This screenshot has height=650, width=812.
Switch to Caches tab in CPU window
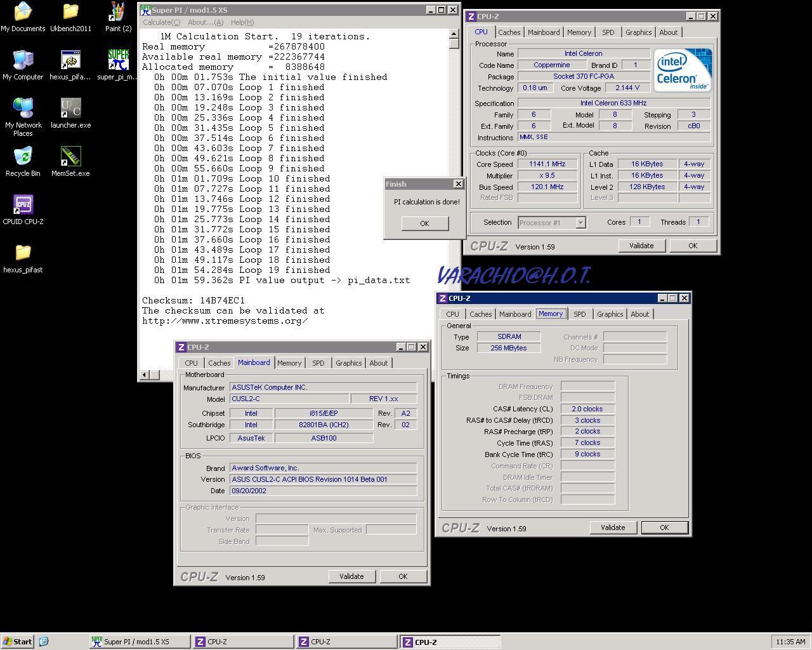click(x=509, y=32)
